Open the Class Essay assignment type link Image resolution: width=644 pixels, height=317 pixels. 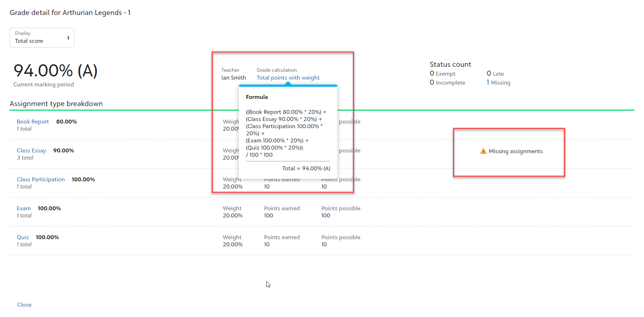[x=31, y=150]
